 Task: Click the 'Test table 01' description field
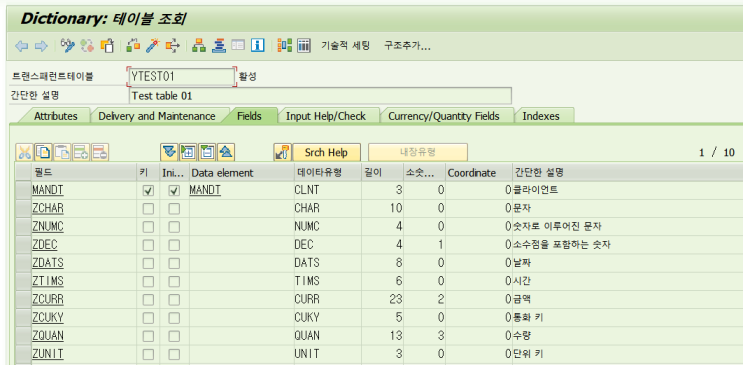pyautogui.click(x=320, y=96)
